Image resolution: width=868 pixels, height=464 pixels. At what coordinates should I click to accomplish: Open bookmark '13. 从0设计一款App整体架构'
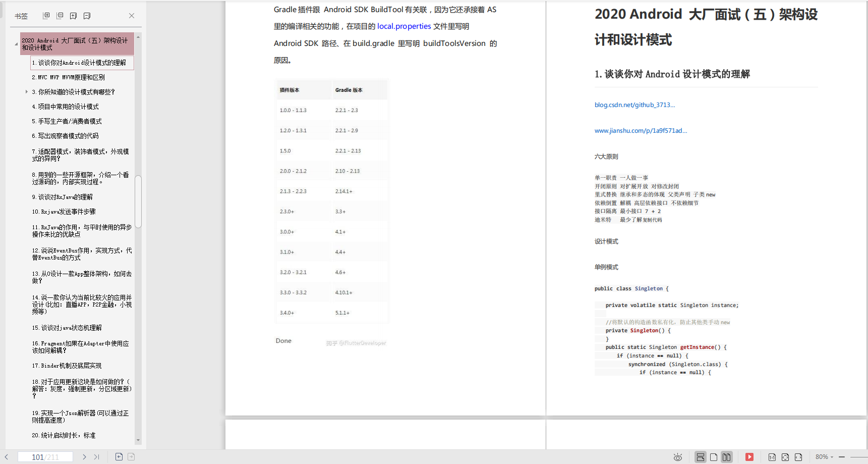click(x=82, y=277)
